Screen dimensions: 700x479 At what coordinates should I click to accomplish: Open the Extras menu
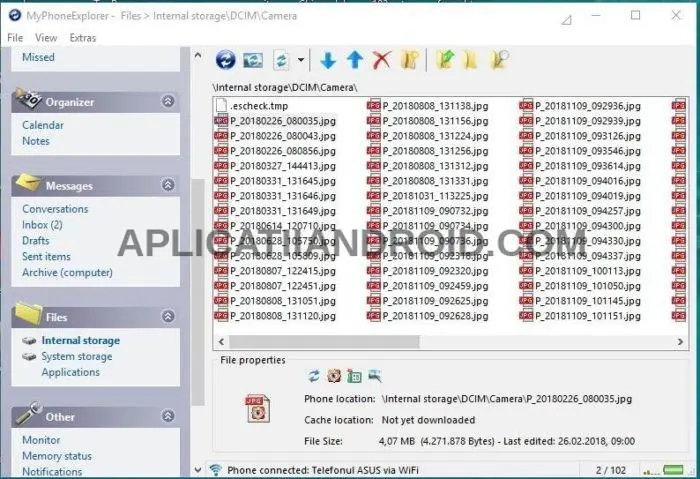(83, 37)
